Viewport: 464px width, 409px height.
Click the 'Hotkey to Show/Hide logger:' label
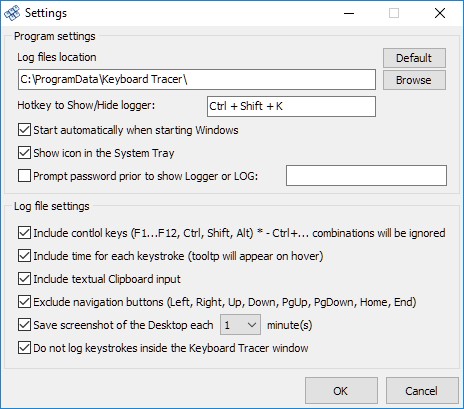(x=86, y=105)
